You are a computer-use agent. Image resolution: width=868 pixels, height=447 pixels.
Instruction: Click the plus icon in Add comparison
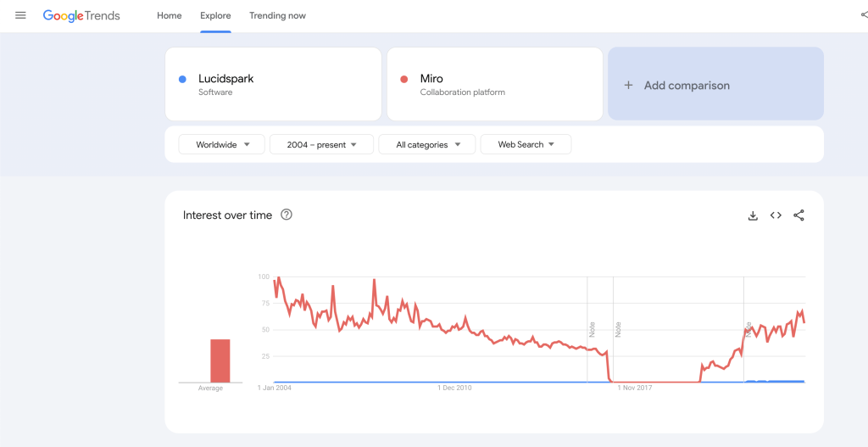click(x=628, y=86)
